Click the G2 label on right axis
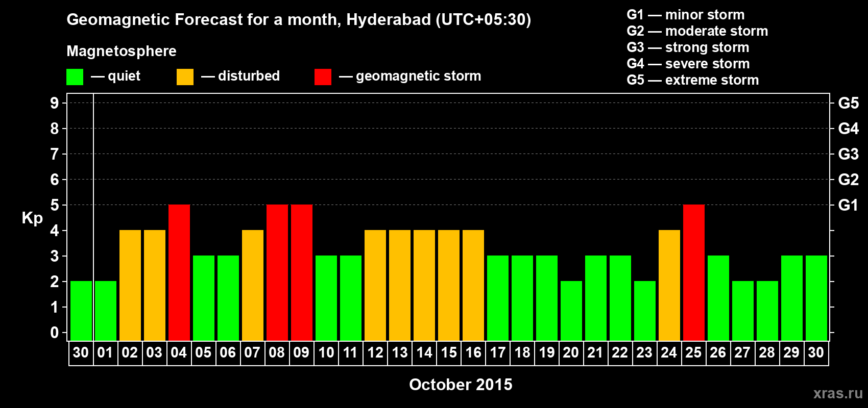 click(849, 180)
